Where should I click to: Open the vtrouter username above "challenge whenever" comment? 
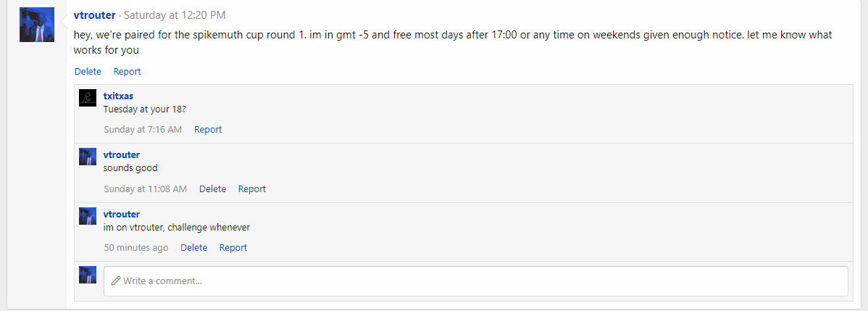tap(122, 214)
